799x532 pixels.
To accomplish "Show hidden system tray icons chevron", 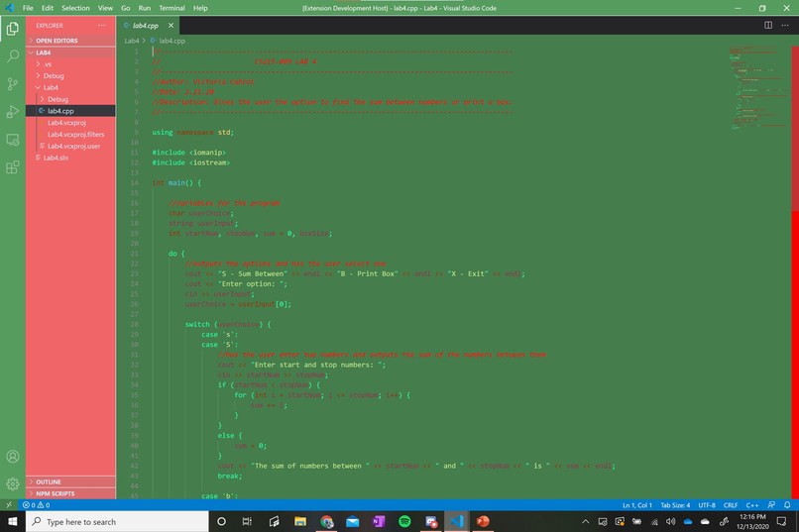I will click(x=586, y=521).
